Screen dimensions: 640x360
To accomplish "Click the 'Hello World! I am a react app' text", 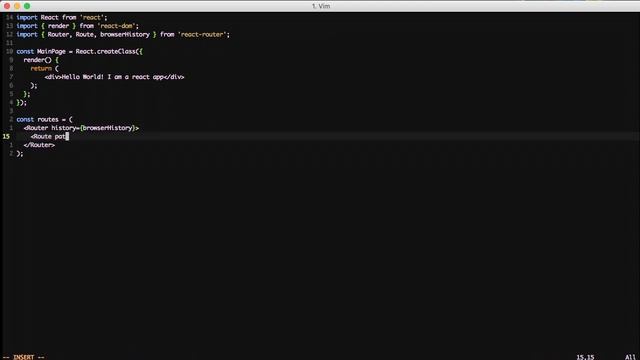I will point(112,77).
